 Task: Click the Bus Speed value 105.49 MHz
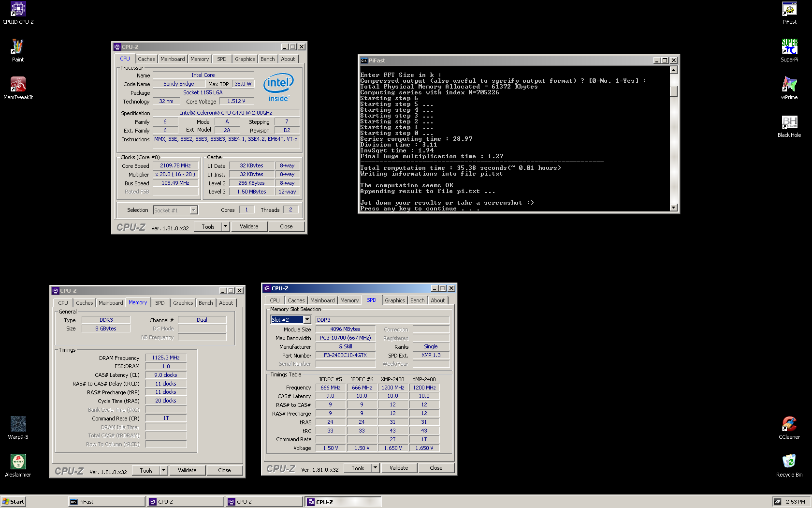[x=175, y=183]
